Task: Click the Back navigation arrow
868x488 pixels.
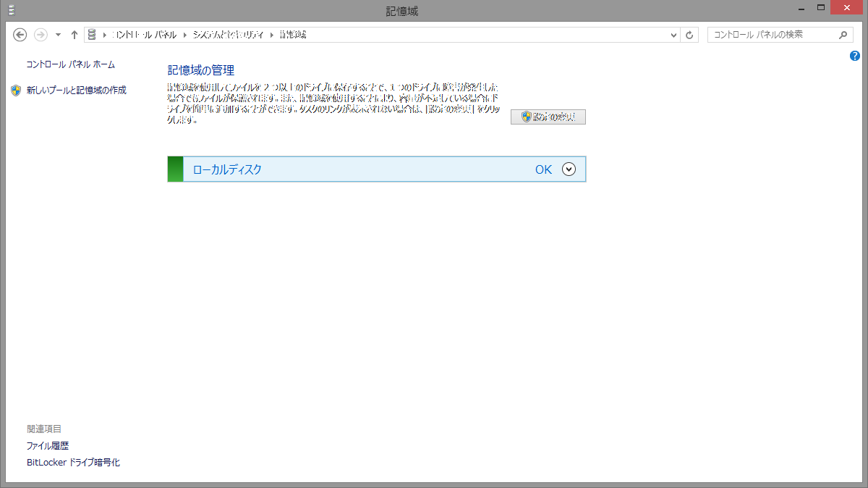Action: pyautogui.click(x=20, y=35)
